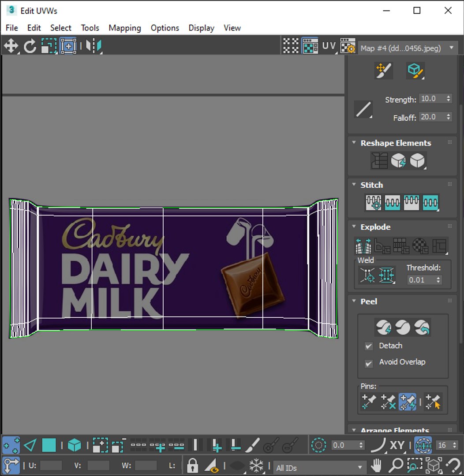The height and width of the screenshot is (476, 464).
Task: Open the Mapping menu
Action: click(x=125, y=28)
